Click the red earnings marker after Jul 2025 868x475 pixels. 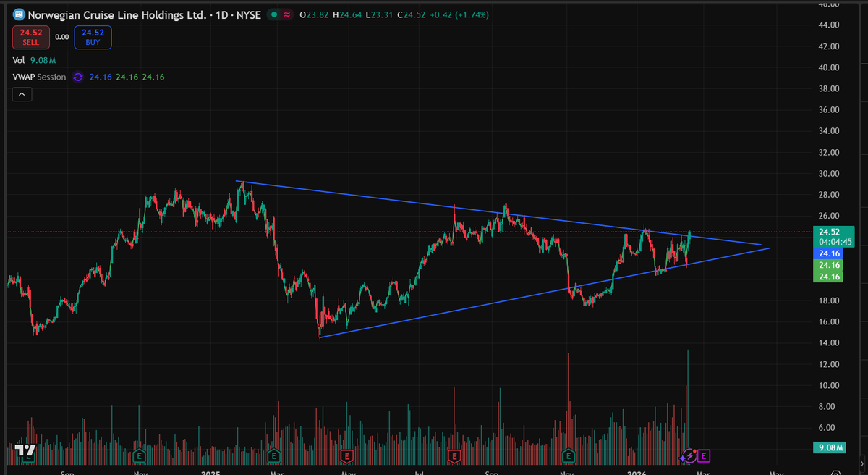(454, 455)
